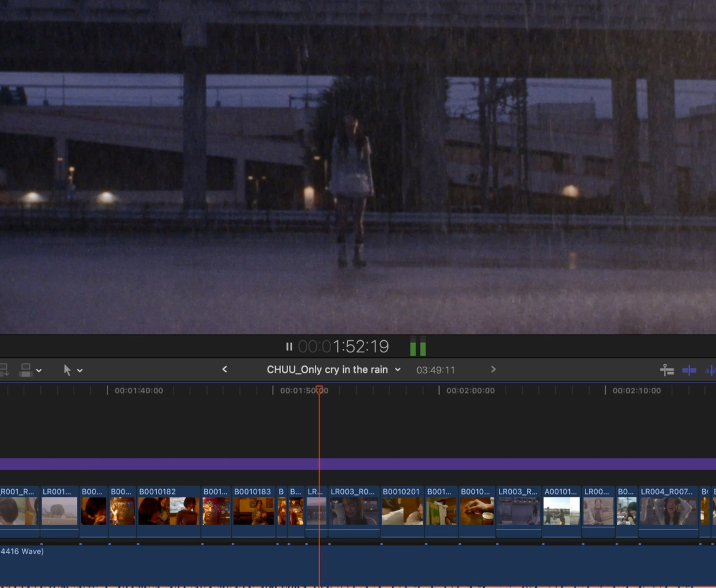Open the overwrite edit options dropdown arrow
This screenshot has height=588, width=716.
pos(39,371)
